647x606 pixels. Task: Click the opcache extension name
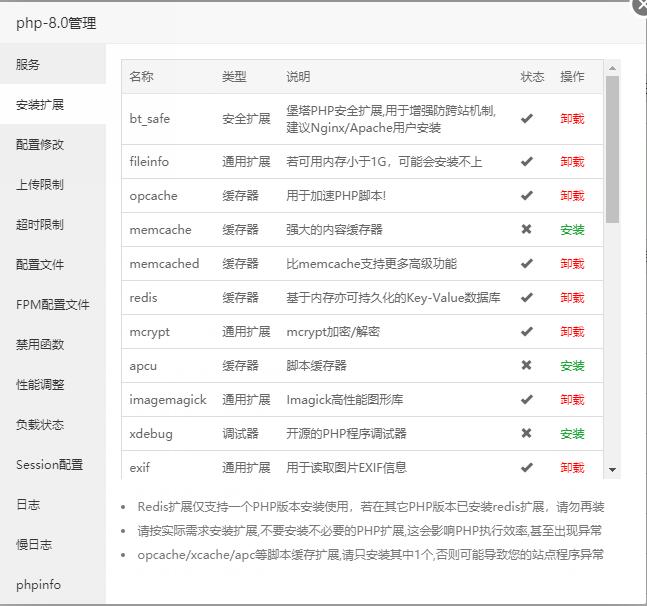coord(153,196)
